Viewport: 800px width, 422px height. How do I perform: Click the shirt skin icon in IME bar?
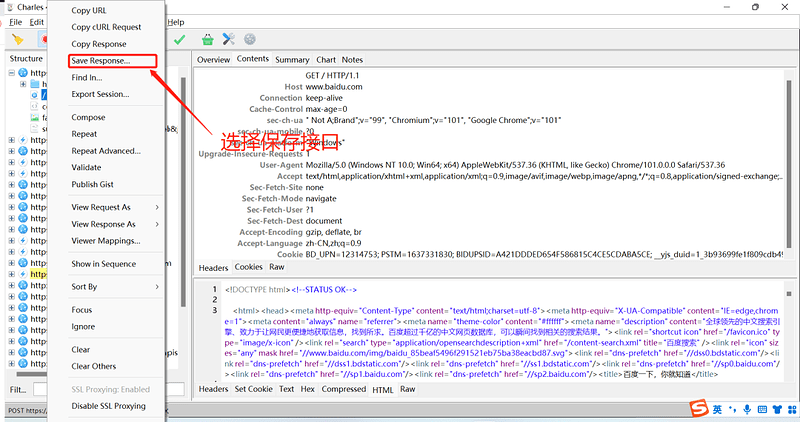[x=777, y=409]
